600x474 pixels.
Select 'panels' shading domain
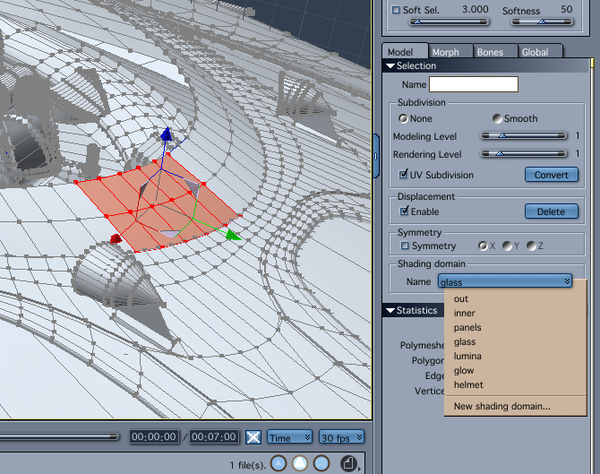(515, 327)
